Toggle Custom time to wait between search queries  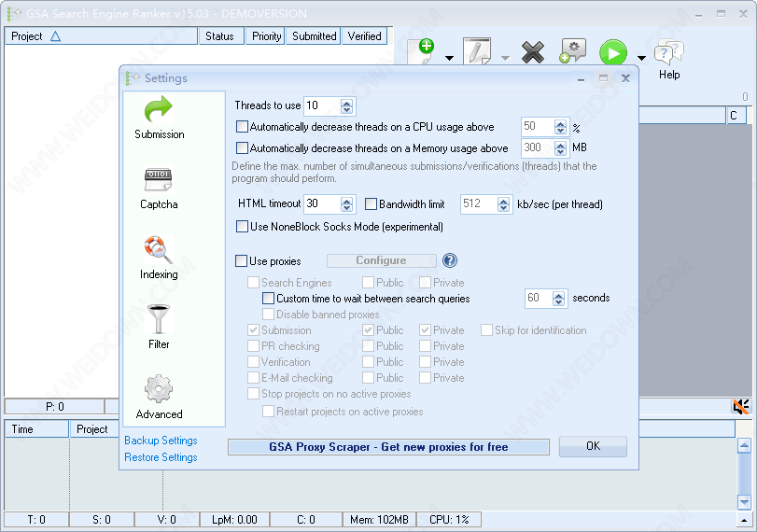pyautogui.click(x=268, y=299)
